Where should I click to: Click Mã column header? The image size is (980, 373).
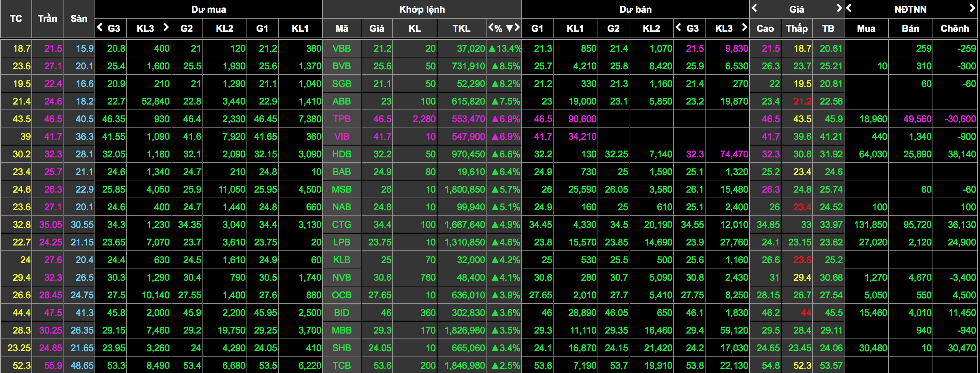click(x=342, y=28)
